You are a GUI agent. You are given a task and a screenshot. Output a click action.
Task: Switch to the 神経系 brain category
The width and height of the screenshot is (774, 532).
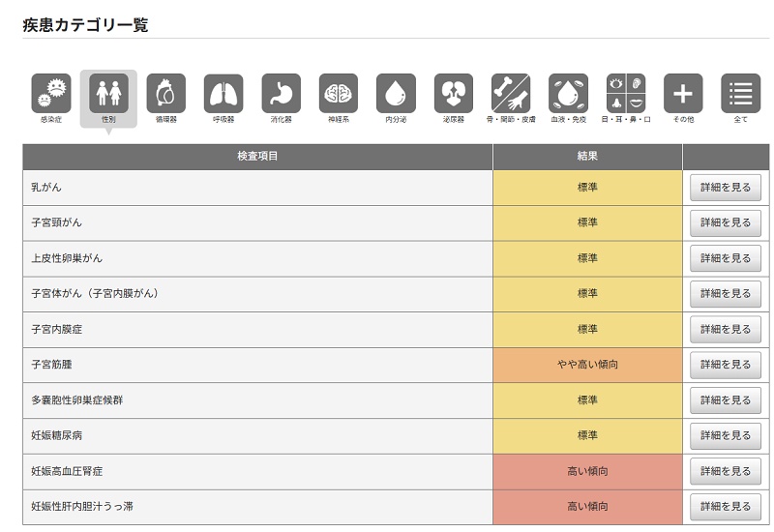click(x=338, y=94)
